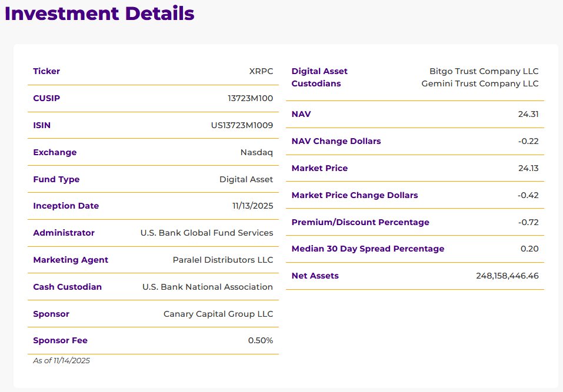This screenshot has width=563, height=392.
Task: Select the CUSIP number 13723M100
Action: pos(250,98)
